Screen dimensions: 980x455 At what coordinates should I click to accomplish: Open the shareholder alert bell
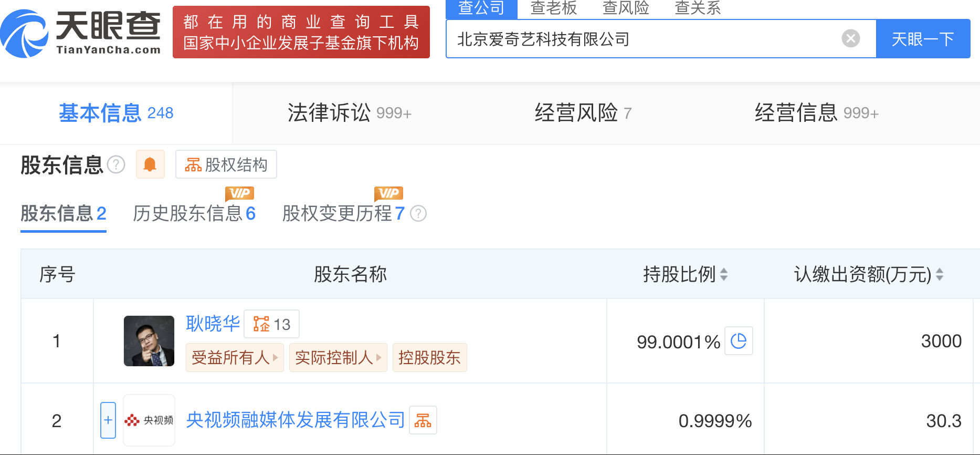click(150, 164)
